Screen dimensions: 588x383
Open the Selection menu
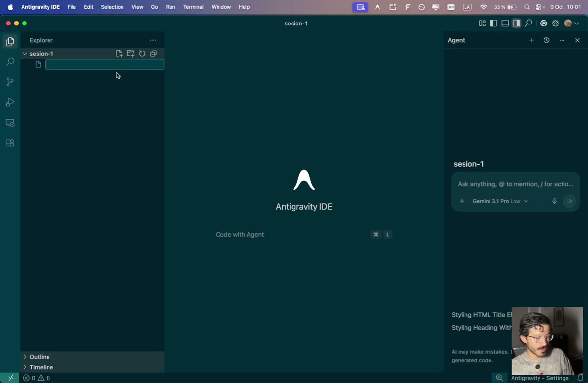112,7
